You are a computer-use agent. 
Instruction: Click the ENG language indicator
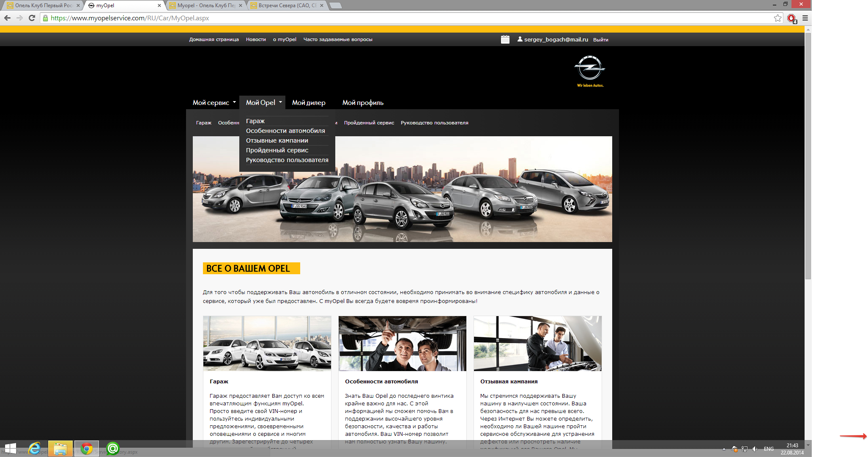769,449
